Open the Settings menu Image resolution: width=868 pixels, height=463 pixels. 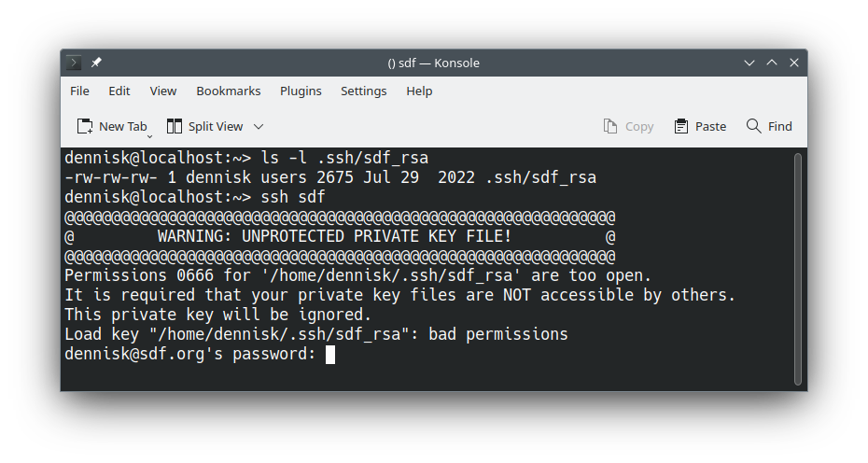coord(363,91)
